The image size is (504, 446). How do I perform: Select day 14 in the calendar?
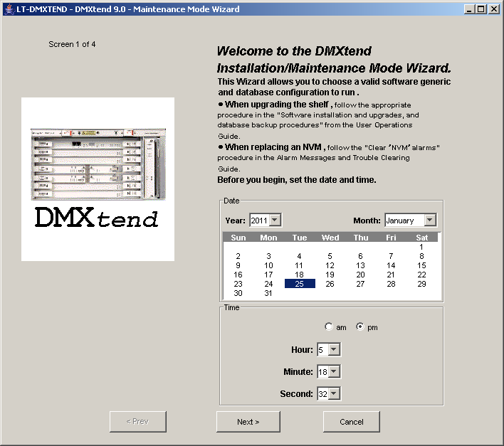click(391, 265)
